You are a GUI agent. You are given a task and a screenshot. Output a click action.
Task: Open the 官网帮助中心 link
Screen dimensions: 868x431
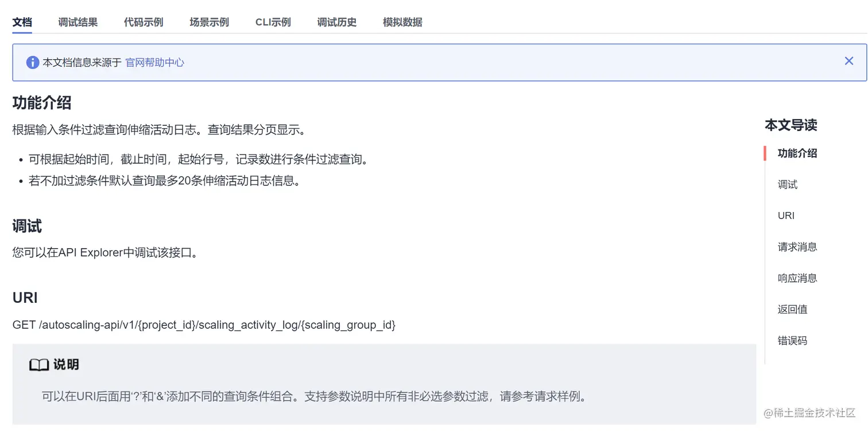point(155,62)
